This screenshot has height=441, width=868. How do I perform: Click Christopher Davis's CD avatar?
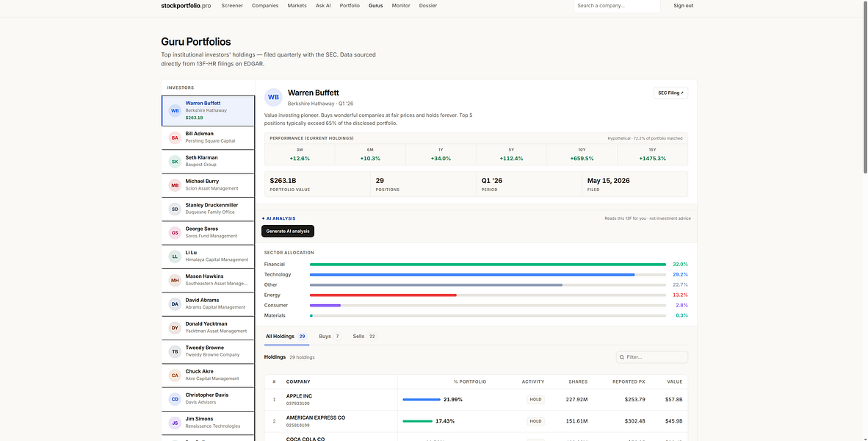click(x=175, y=399)
